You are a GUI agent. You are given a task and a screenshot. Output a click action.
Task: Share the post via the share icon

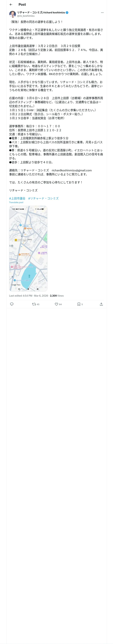[101, 304]
